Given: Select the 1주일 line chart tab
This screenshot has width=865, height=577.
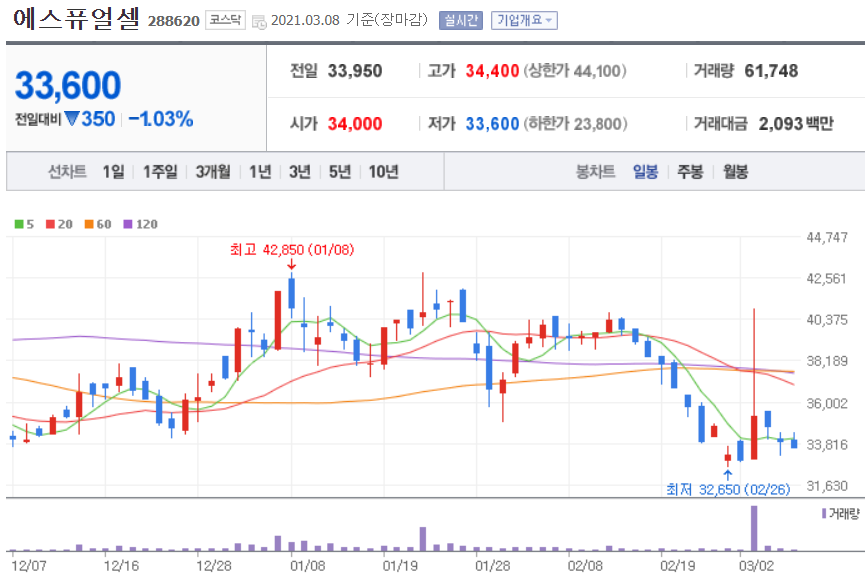Looking at the screenshot, I should coord(160,172).
